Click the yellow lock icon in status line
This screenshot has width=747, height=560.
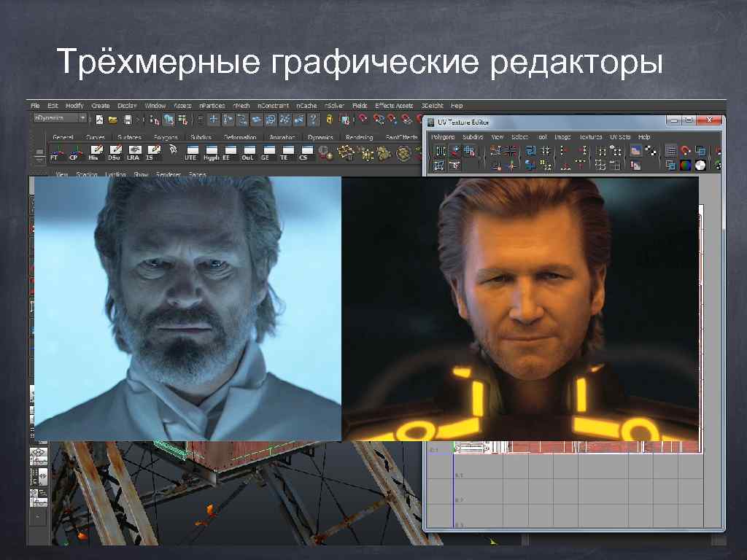tap(329, 120)
